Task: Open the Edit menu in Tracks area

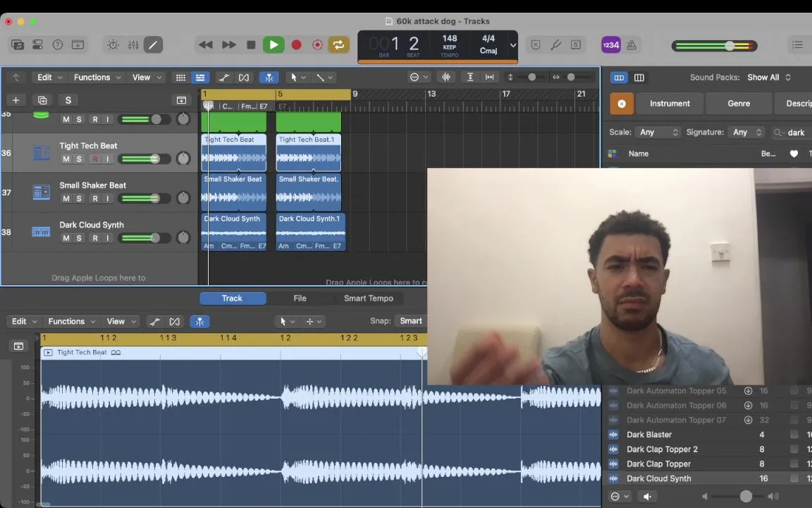Action: pos(49,77)
